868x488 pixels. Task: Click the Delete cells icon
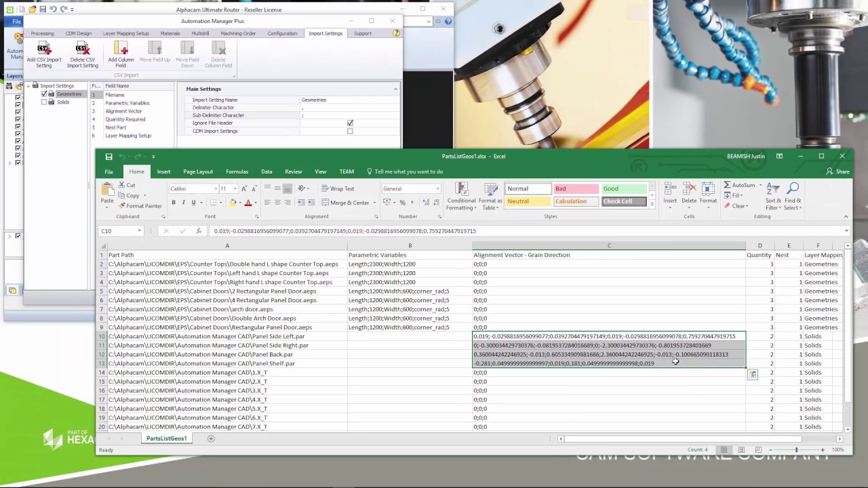pos(689,190)
